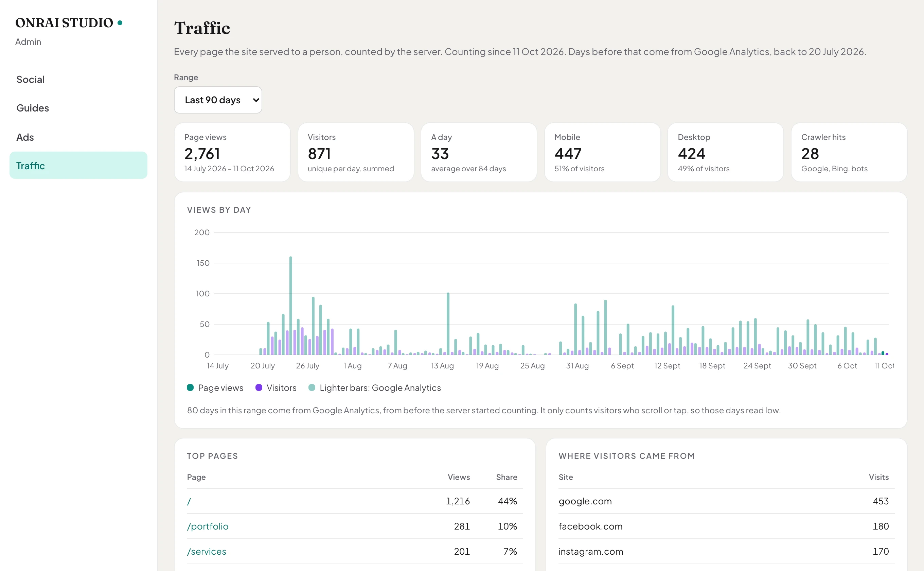Click the Page column header
Image resolution: width=924 pixels, height=571 pixels.
click(x=196, y=477)
